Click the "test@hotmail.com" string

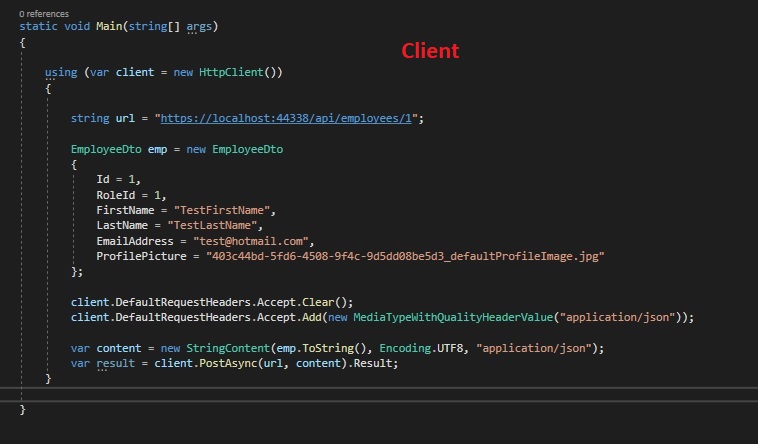(x=250, y=241)
